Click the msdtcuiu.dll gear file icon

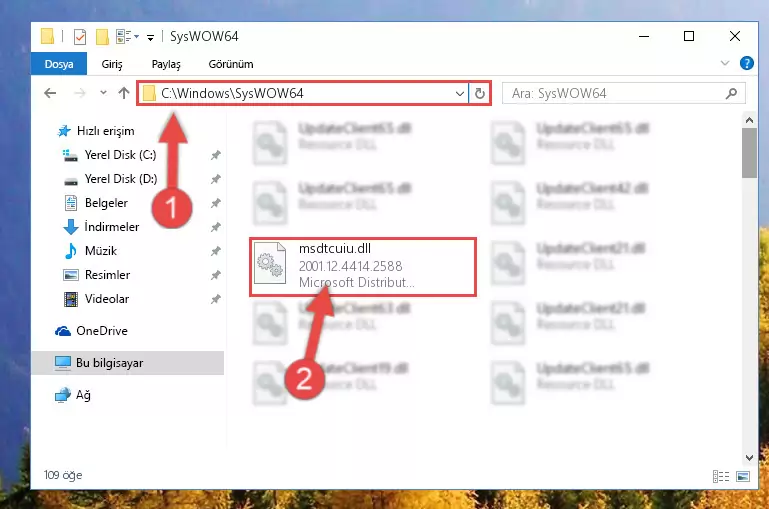pyautogui.click(x=270, y=263)
